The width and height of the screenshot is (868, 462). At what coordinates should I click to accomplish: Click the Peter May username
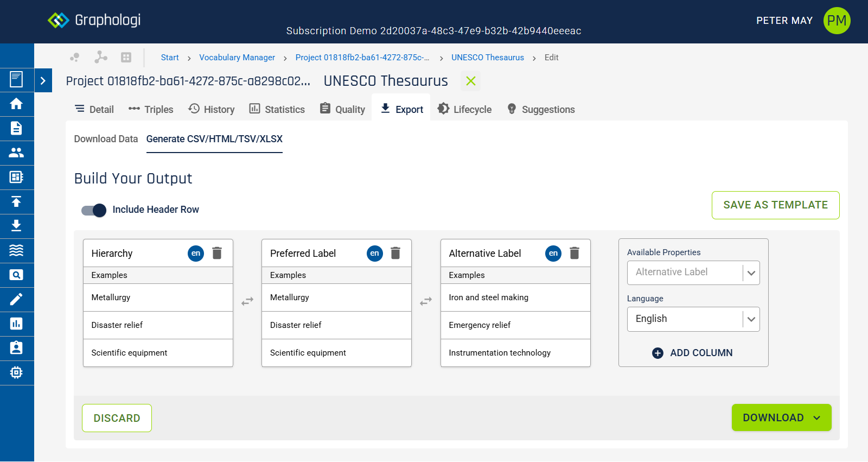[x=784, y=21]
